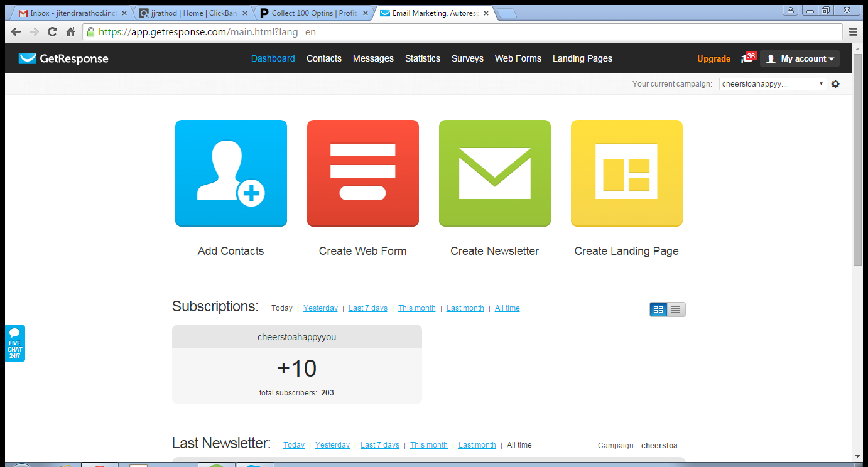This screenshot has height=467, width=868.
Task: Filter Last Newsletter by Today
Action: pos(294,445)
